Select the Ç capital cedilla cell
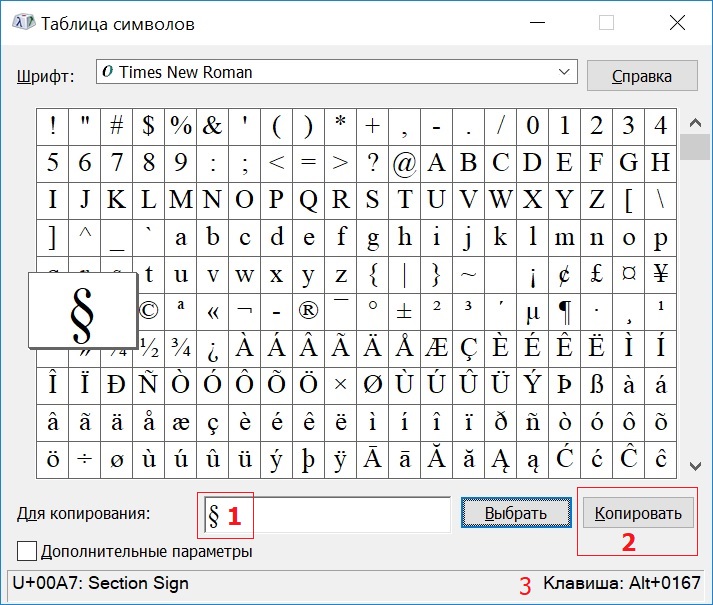Image resolution: width=713 pixels, height=605 pixels. [468, 348]
